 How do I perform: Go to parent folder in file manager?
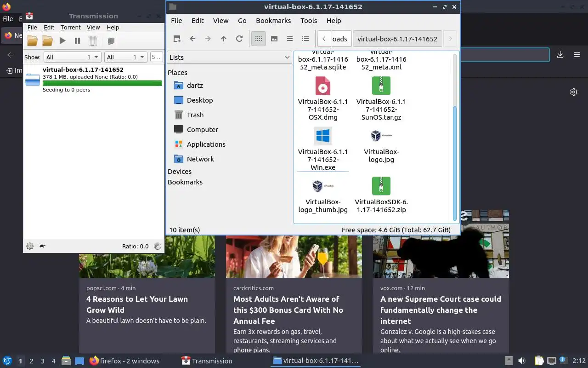pos(224,39)
